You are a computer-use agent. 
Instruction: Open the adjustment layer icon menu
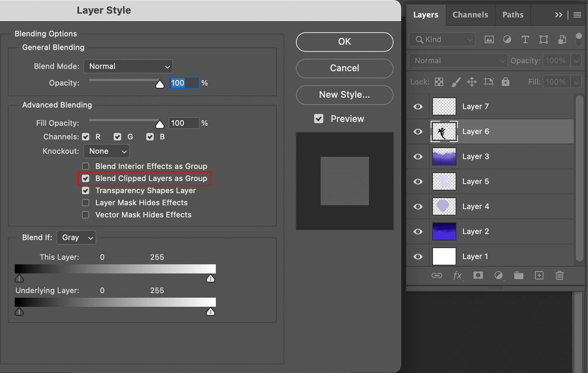[498, 276]
